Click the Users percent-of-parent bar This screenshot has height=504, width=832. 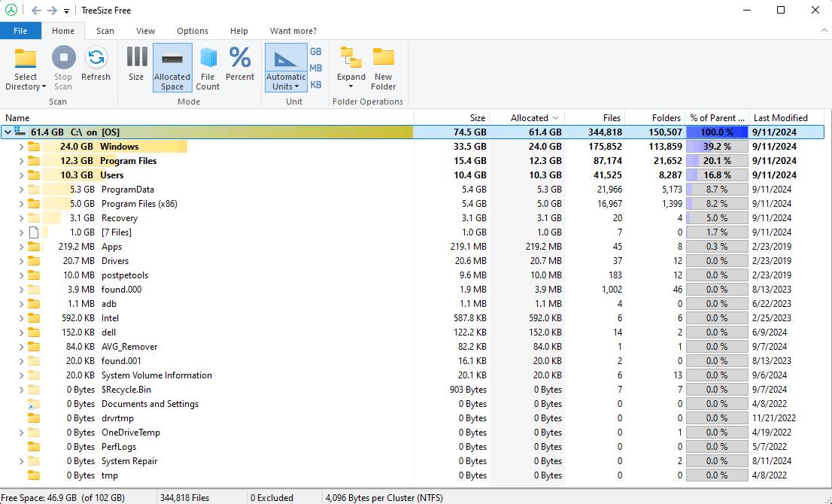716,175
